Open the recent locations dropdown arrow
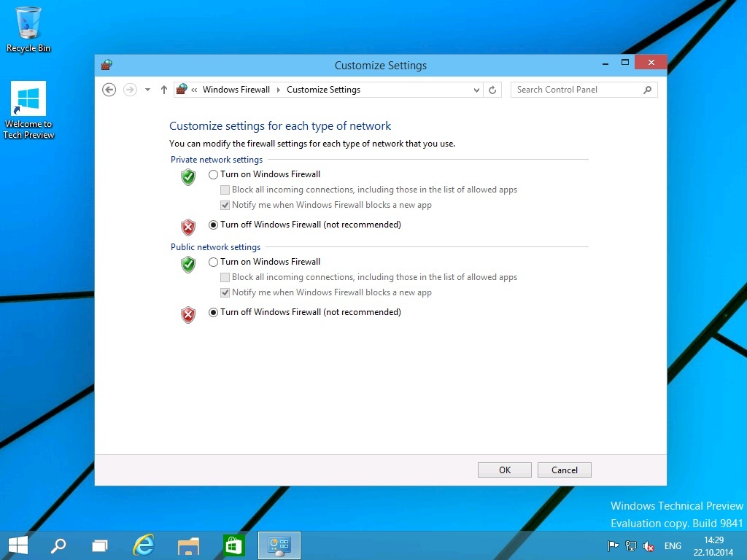The height and width of the screenshot is (560, 747). point(147,90)
